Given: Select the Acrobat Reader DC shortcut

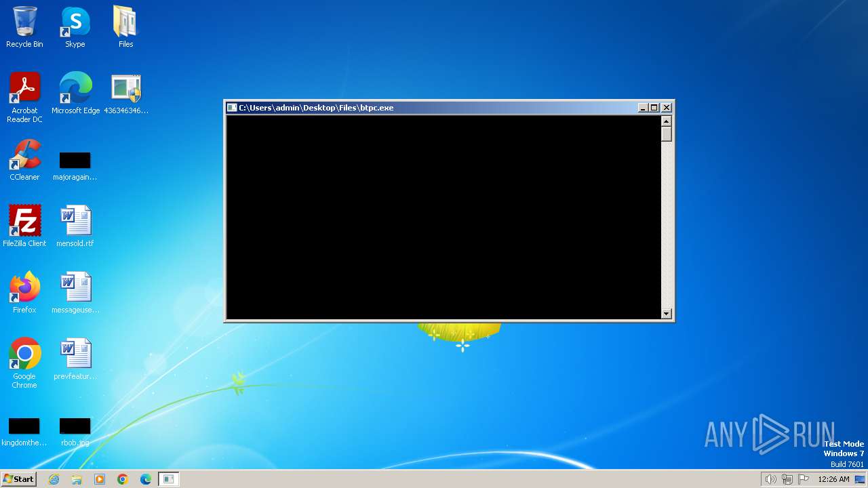Looking at the screenshot, I should pos(24,97).
